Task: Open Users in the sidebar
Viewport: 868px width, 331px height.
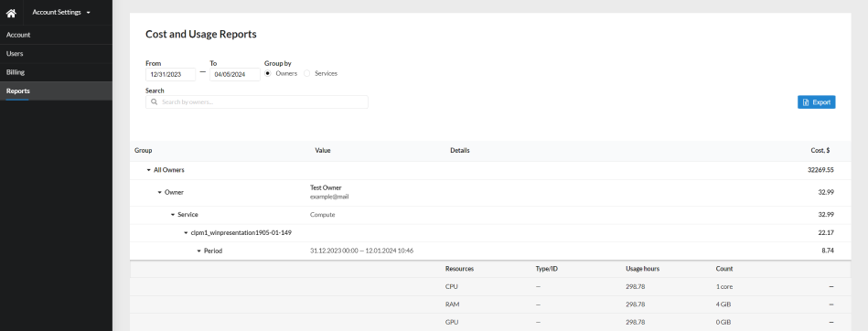Action: 56,54
